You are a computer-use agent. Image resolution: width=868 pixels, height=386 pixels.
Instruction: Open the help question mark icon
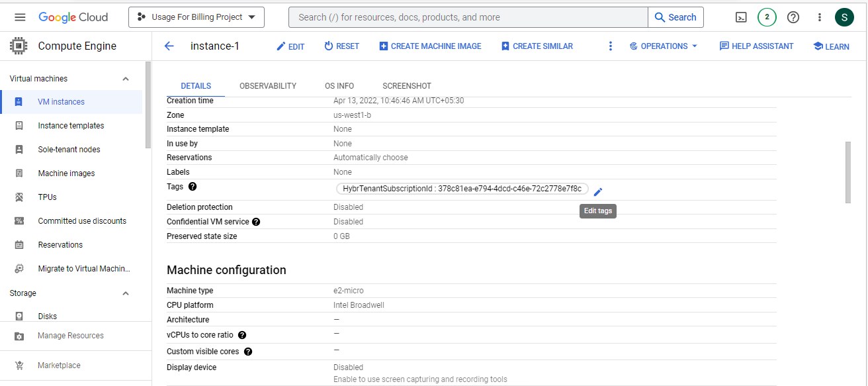pos(793,17)
